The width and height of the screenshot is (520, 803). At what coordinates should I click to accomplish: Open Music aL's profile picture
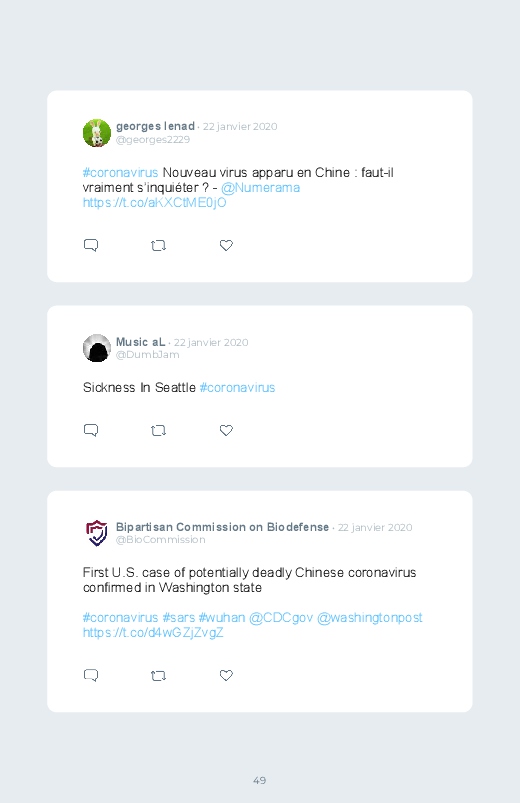click(97, 348)
